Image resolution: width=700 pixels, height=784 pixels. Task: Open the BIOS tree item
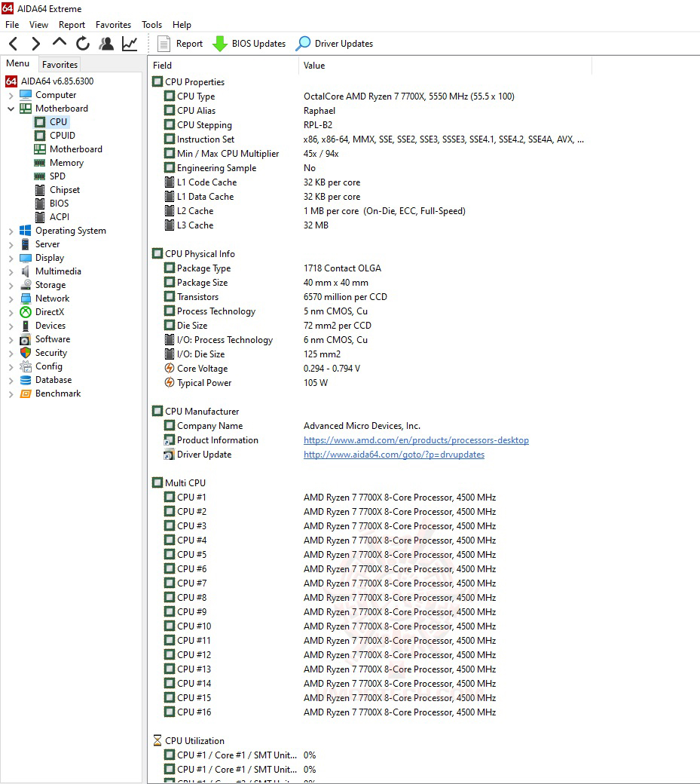(x=52, y=204)
